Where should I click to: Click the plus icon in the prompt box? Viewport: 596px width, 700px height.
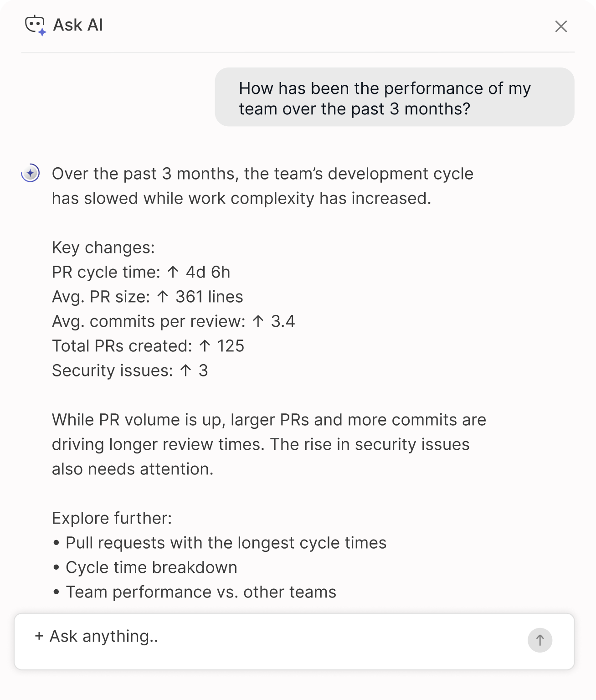39,636
